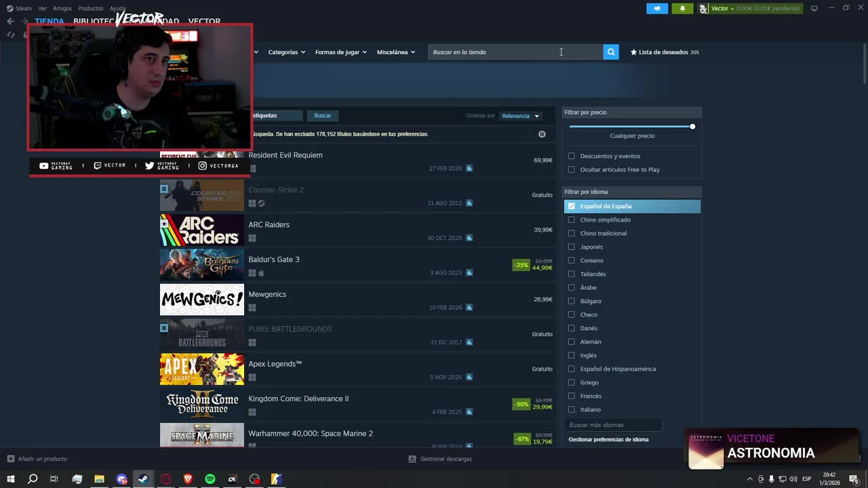This screenshot has height=488, width=868.
Task: Open Opera browser from the taskbar
Action: coord(166,479)
